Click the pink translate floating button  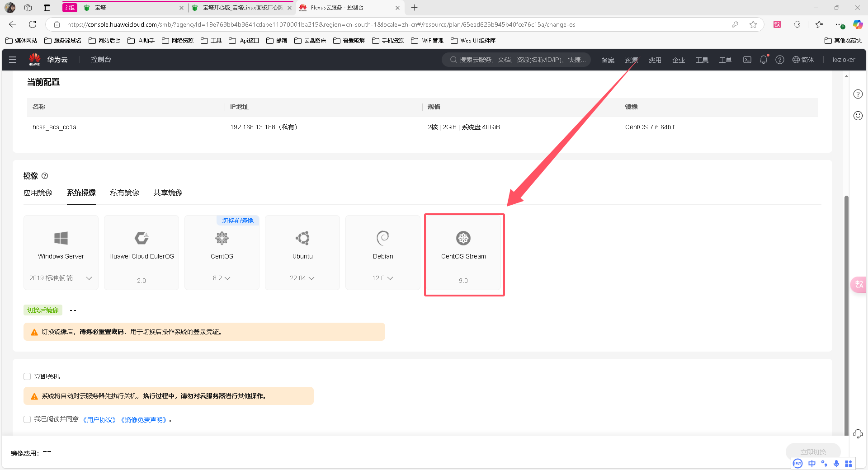tap(859, 284)
